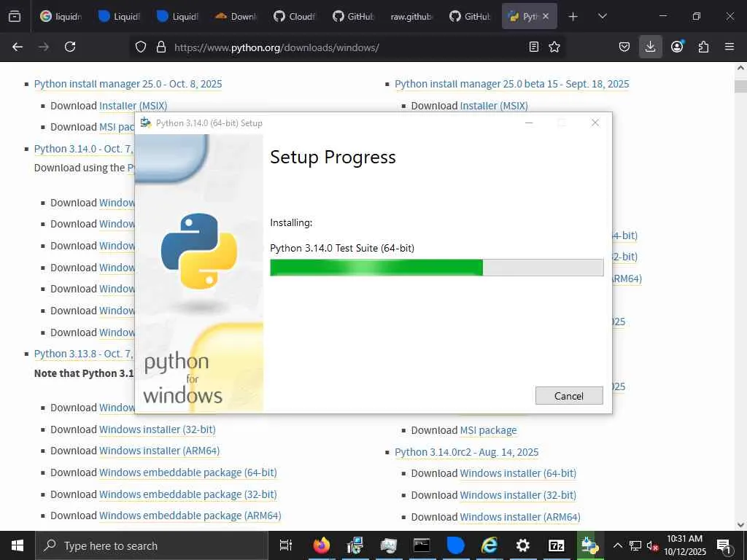Image resolution: width=747 pixels, height=560 pixels.
Task: Show site info via padlock icon
Action: pyautogui.click(x=161, y=47)
